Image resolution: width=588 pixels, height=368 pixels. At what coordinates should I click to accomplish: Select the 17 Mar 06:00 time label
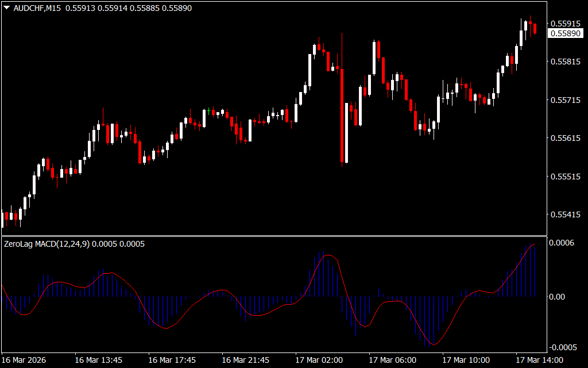tap(392, 360)
